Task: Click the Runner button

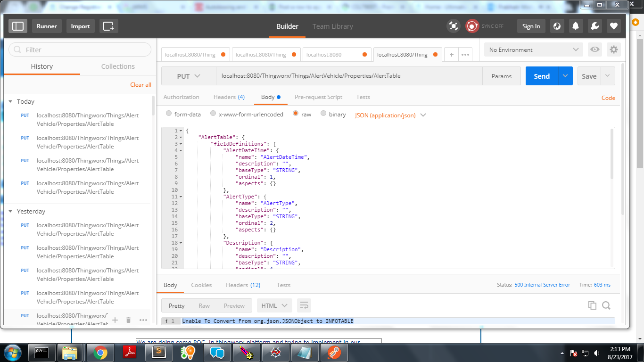Action: click(47, 26)
